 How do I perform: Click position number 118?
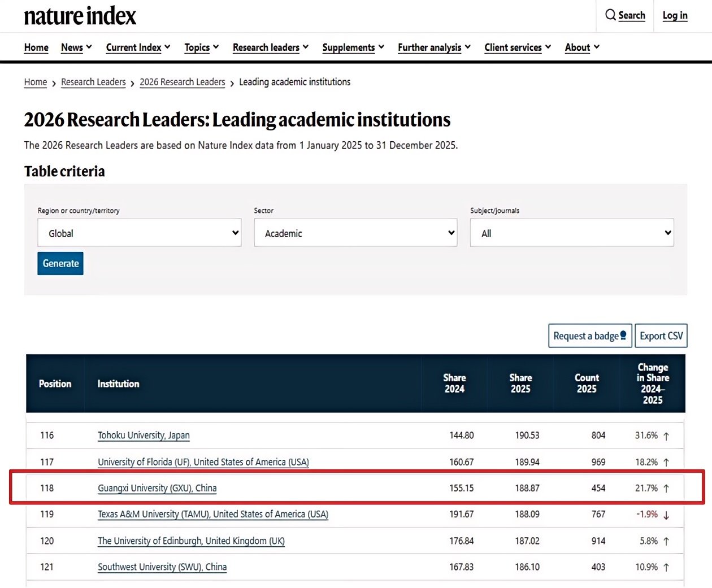pos(47,488)
